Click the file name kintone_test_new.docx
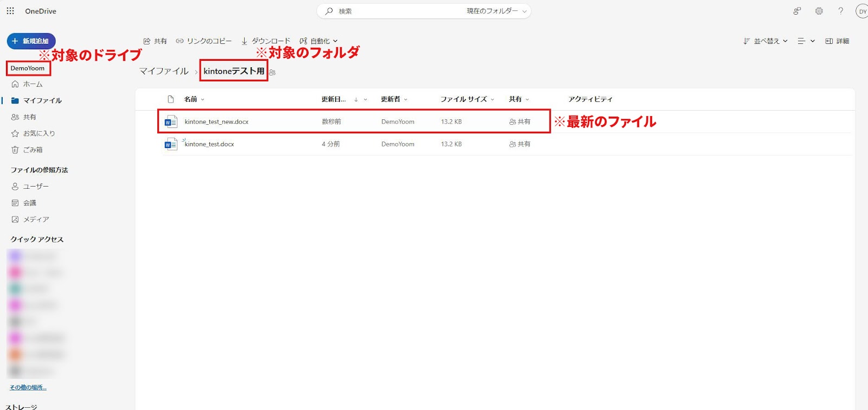This screenshot has width=868, height=410. click(216, 122)
